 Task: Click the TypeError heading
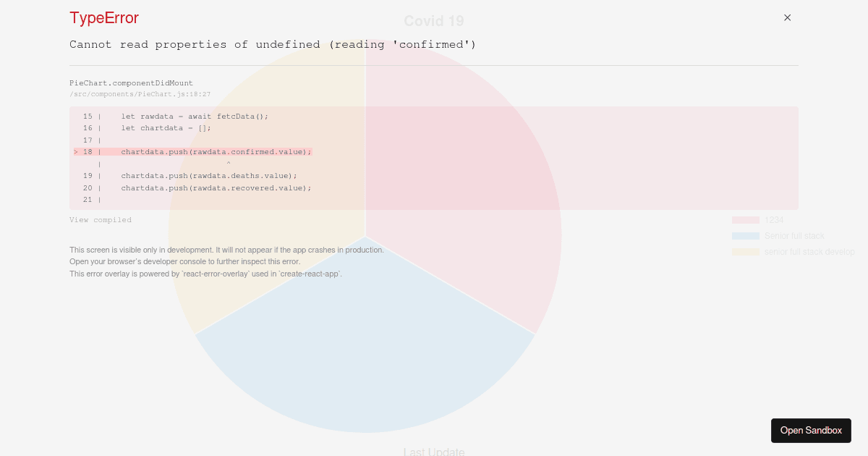click(103, 18)
